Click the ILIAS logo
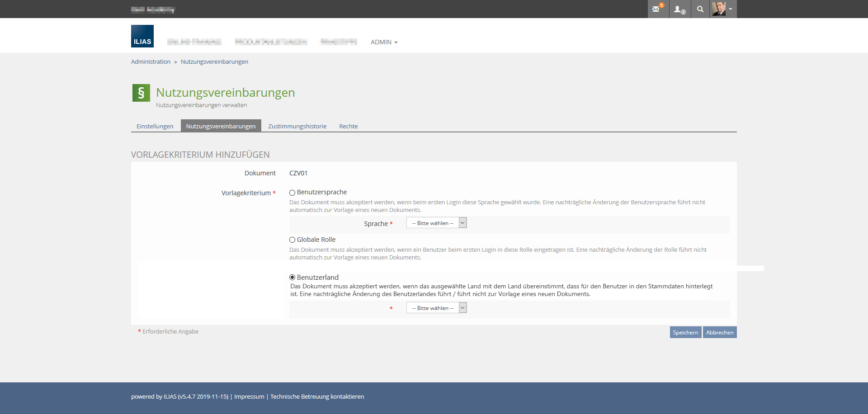 coord(142,36)
